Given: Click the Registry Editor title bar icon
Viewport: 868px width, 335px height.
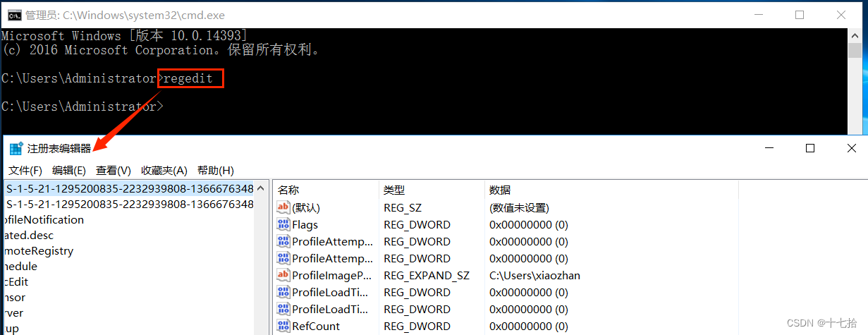Looking at the screenshot, I should (x=16, y=149).
